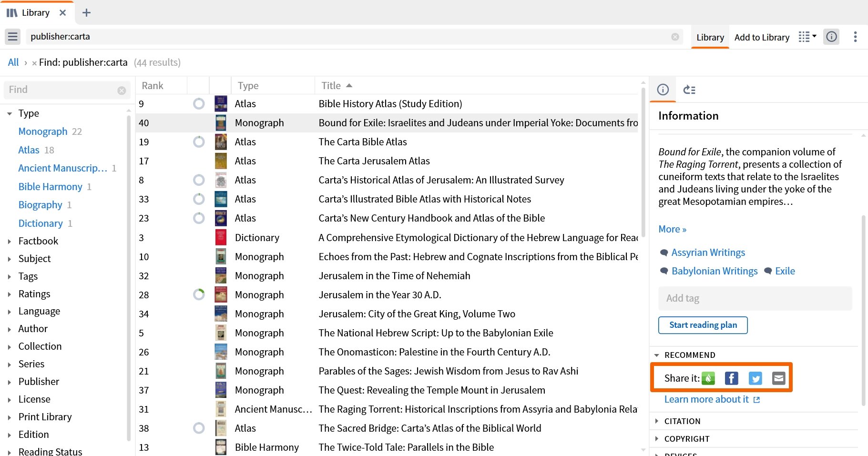Viewport: 868px width, 456px height.
Task: Select Jerusalem in the Time of Nehemiah
Action: point(387,276)
